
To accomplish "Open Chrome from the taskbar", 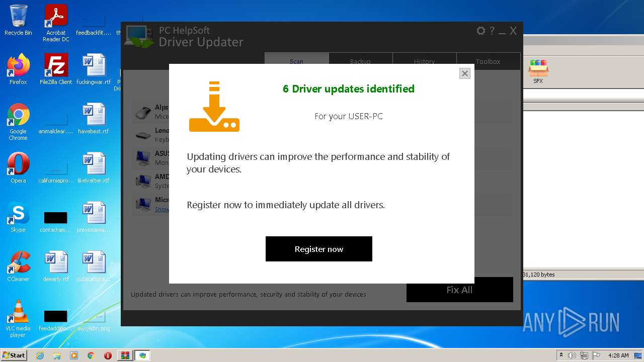I will 91,355.
